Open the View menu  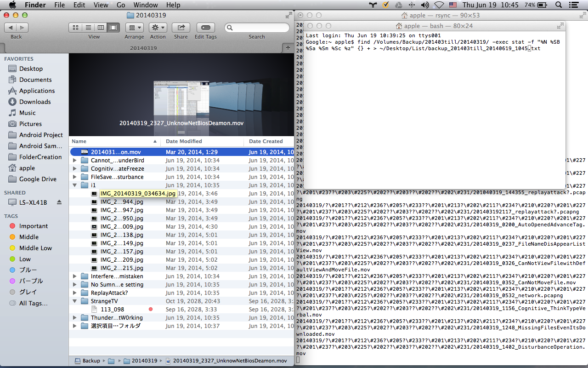click(x=101, y=5)
